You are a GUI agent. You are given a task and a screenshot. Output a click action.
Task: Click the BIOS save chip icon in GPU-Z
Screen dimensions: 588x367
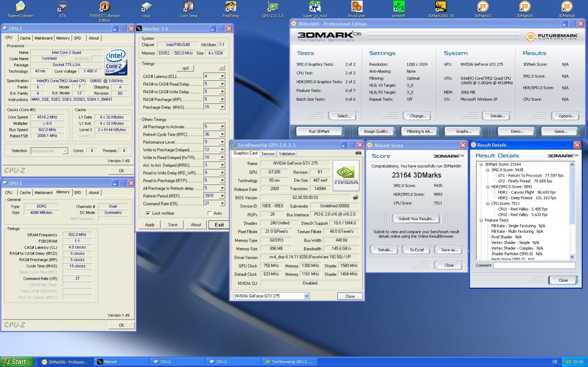pos(355,198)
